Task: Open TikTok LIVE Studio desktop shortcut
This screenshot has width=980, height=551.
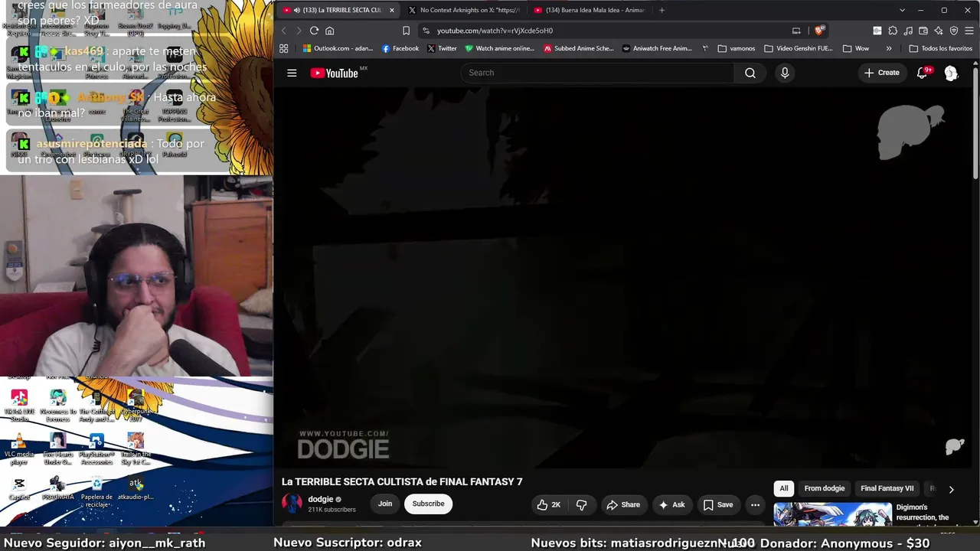Action: [19, 406]
